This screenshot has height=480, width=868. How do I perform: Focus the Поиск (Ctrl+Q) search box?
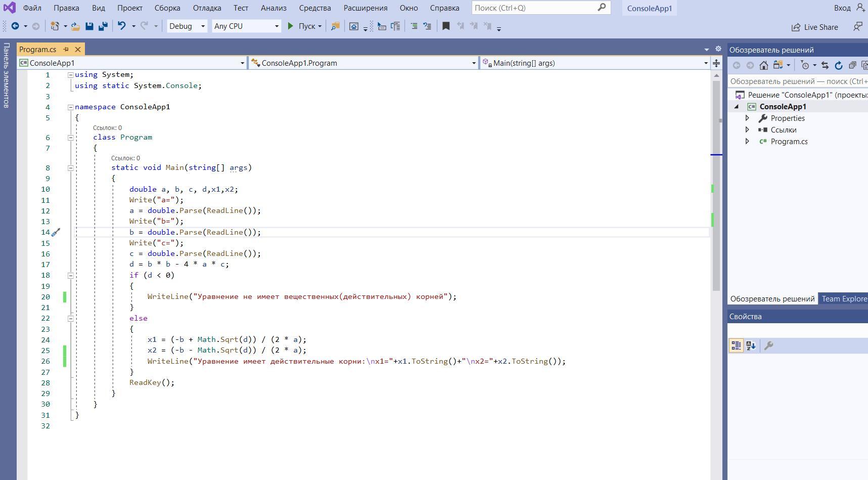coord(541,8)
